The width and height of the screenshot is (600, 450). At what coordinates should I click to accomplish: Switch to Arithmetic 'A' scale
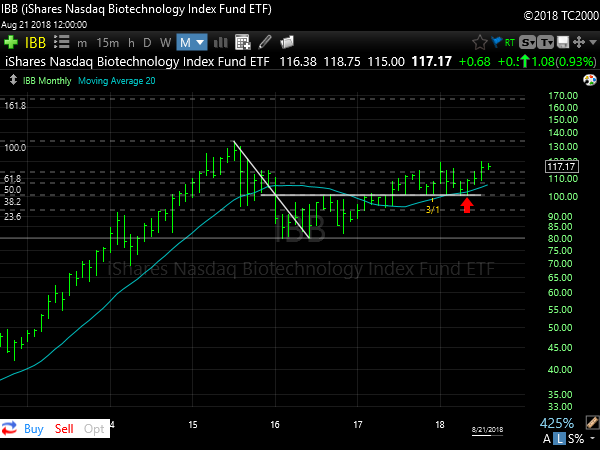pos(547,439)
